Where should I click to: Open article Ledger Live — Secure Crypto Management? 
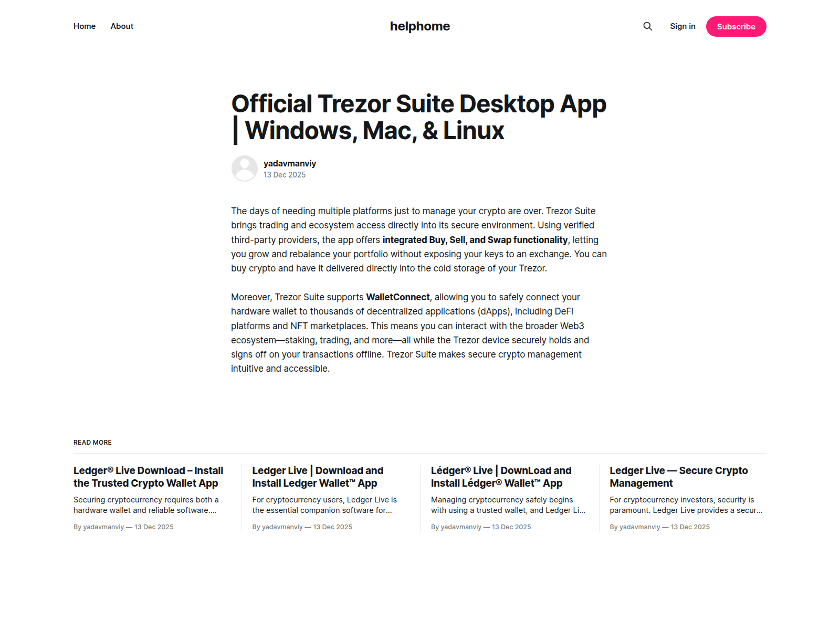[679, 477]
